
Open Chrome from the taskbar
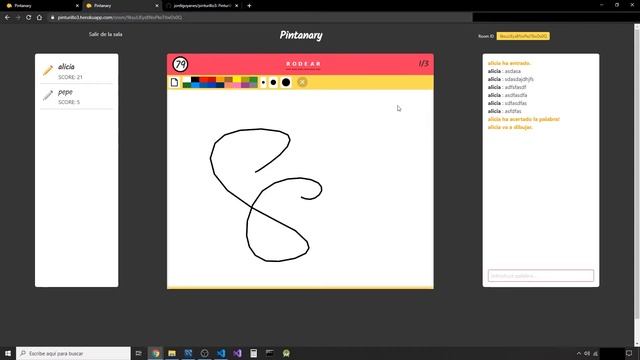pos(156,353)
